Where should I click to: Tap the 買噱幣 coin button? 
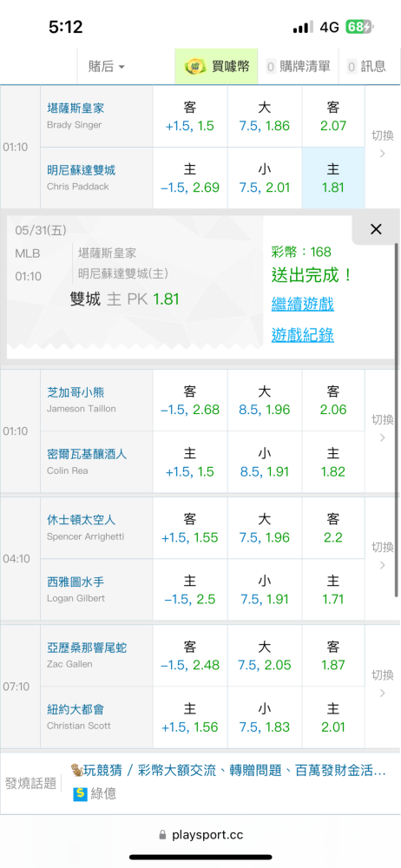point(218,67)
